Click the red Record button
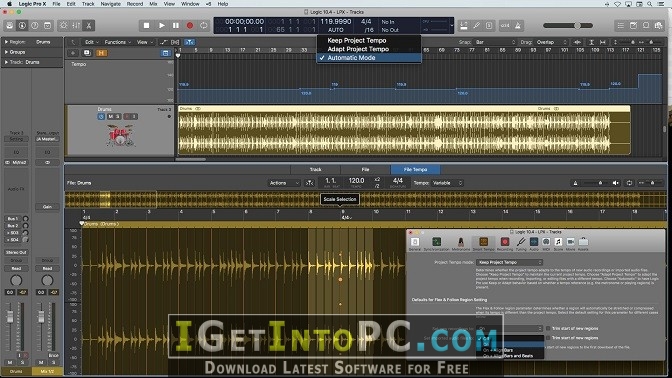This screenshot has height=378, width=672. 190,26
